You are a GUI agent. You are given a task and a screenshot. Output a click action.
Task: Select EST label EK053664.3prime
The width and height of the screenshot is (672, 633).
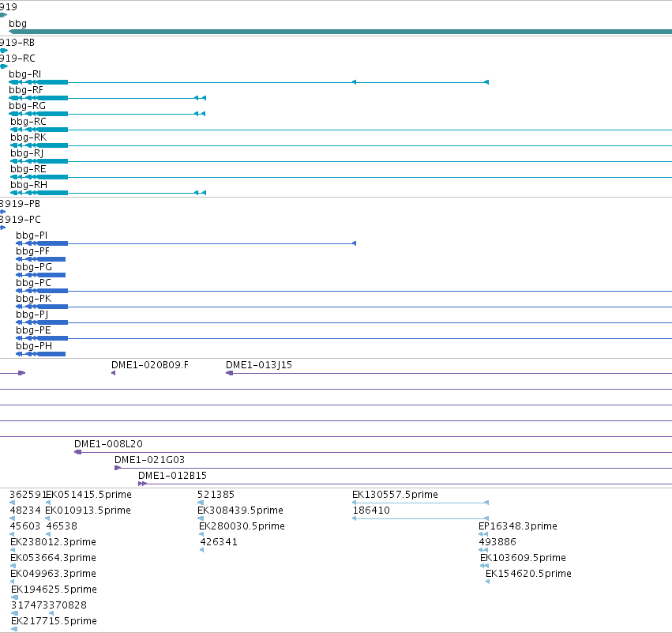click(x=53, y=558)
